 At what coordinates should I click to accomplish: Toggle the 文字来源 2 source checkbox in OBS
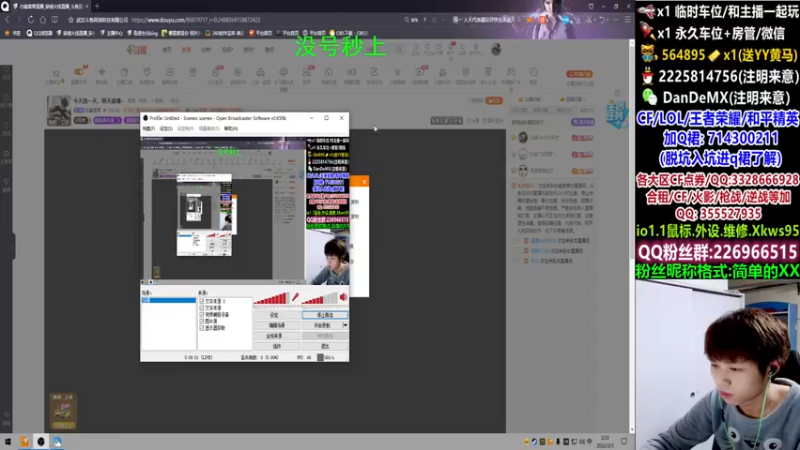tap(202, 301)
